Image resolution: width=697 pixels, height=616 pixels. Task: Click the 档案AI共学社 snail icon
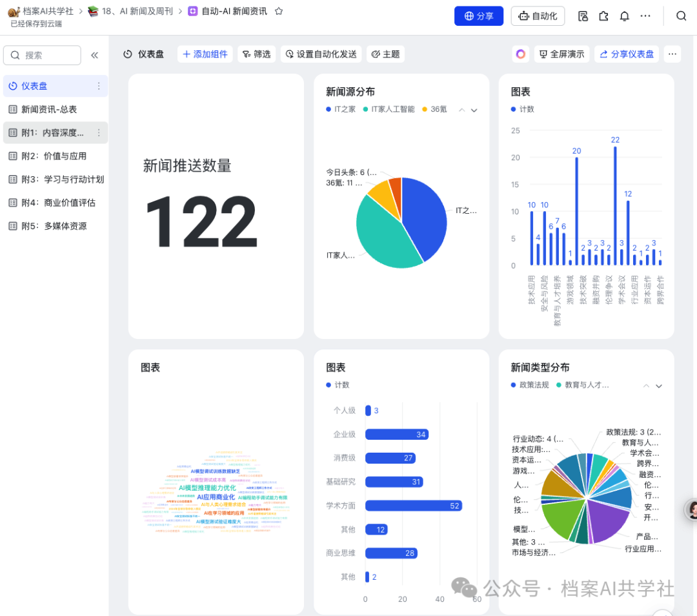coord(14,12)
